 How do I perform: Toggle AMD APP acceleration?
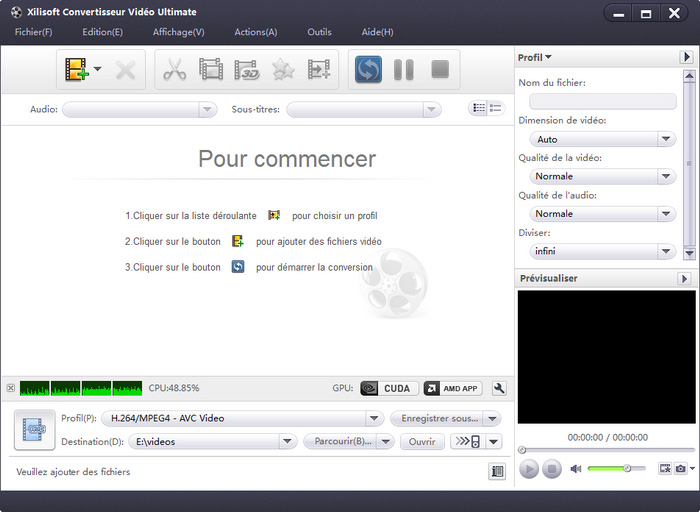coord(453,388)
